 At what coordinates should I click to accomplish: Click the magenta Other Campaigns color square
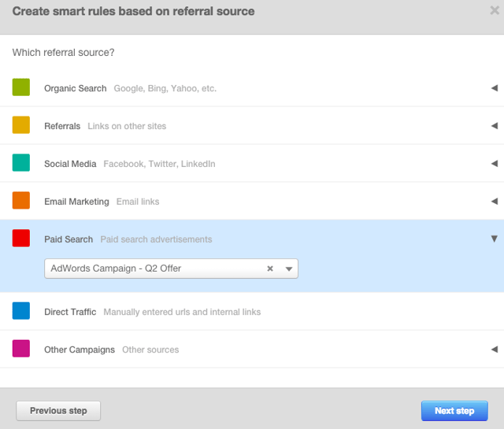[x=21, y=349]
